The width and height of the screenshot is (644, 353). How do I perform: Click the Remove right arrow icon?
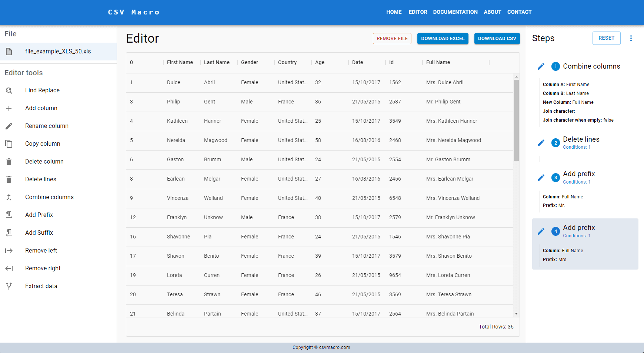click(x=9, y=268)
